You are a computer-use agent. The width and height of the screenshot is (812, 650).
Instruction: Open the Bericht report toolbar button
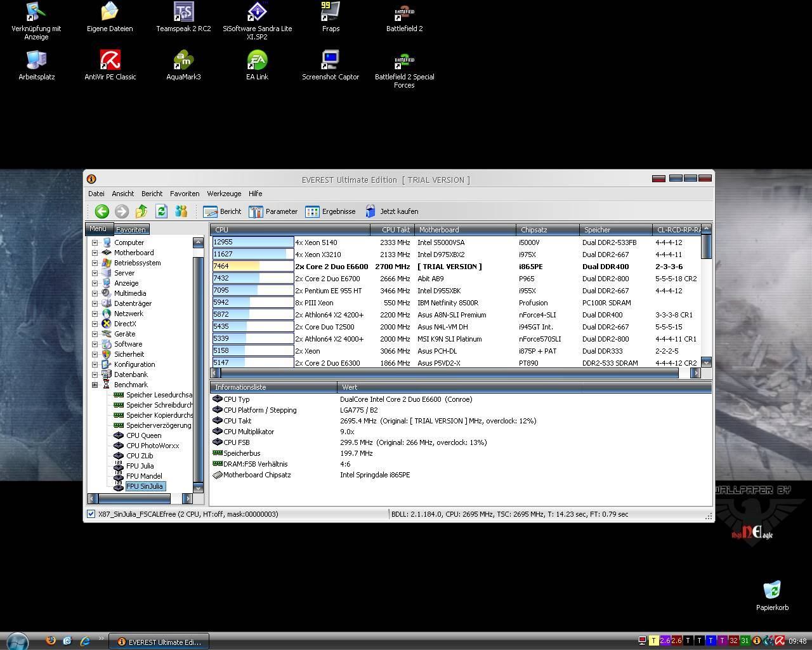point(222,211)
